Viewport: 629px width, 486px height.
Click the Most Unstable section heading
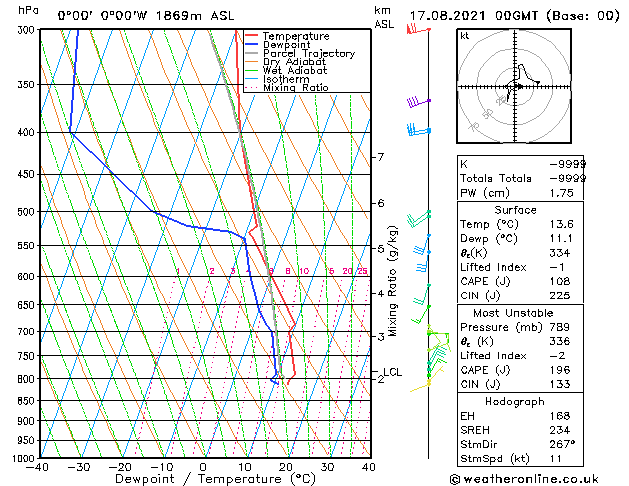[x=513, y=313]
